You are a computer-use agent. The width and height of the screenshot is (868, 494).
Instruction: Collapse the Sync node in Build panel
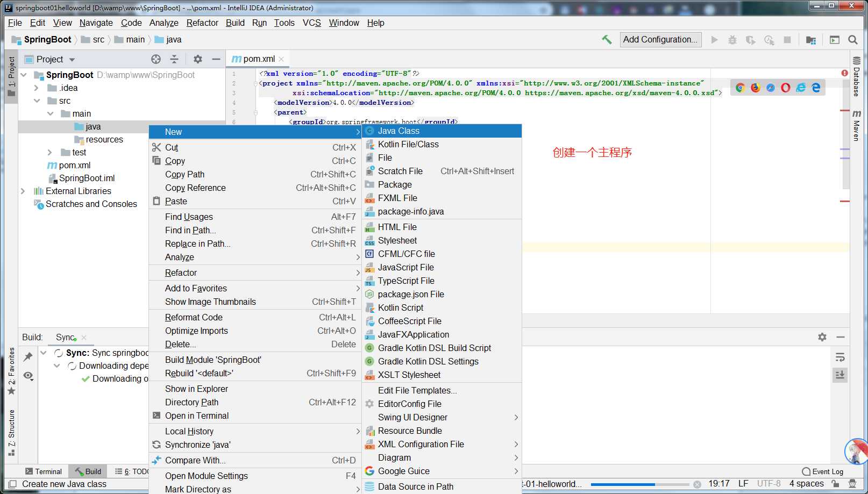tap(44, 353)
